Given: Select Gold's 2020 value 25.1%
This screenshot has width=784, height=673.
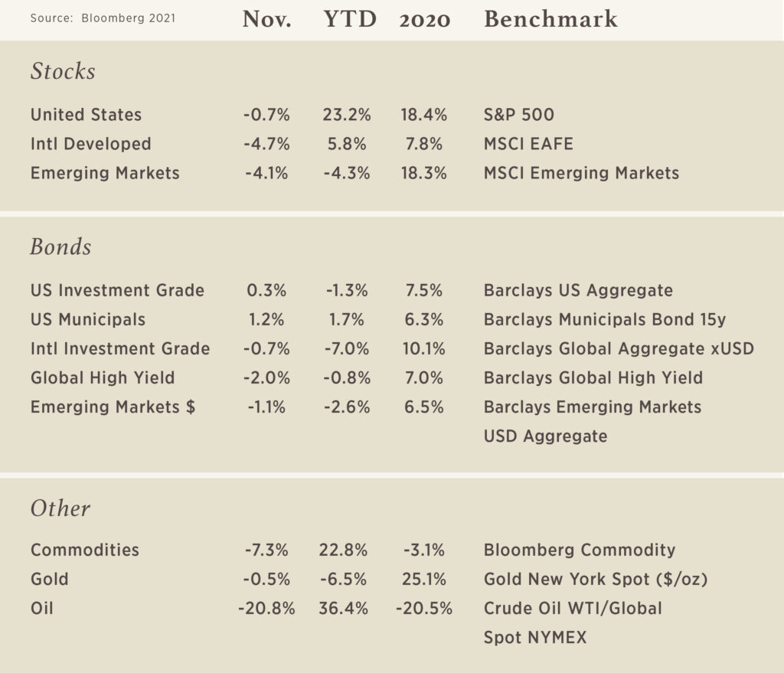Looking at the screenshot, I should coord(424,579).
